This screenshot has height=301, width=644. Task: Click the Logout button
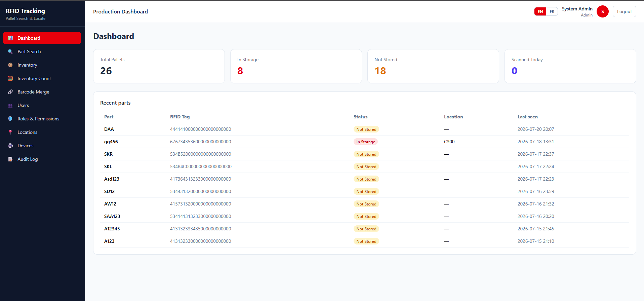click(624, 11)
